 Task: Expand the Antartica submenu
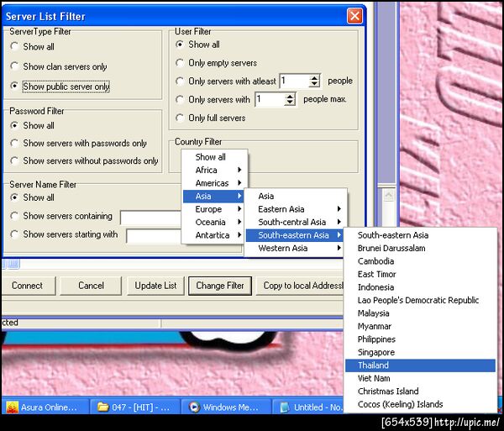(214, 235)
